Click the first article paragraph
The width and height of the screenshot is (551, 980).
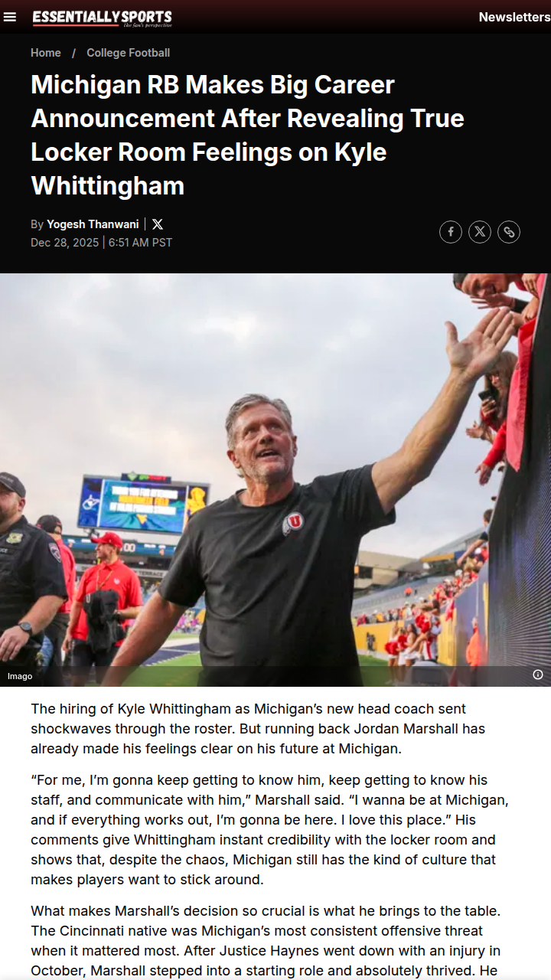pyautogui.click(x=258, y=729)
